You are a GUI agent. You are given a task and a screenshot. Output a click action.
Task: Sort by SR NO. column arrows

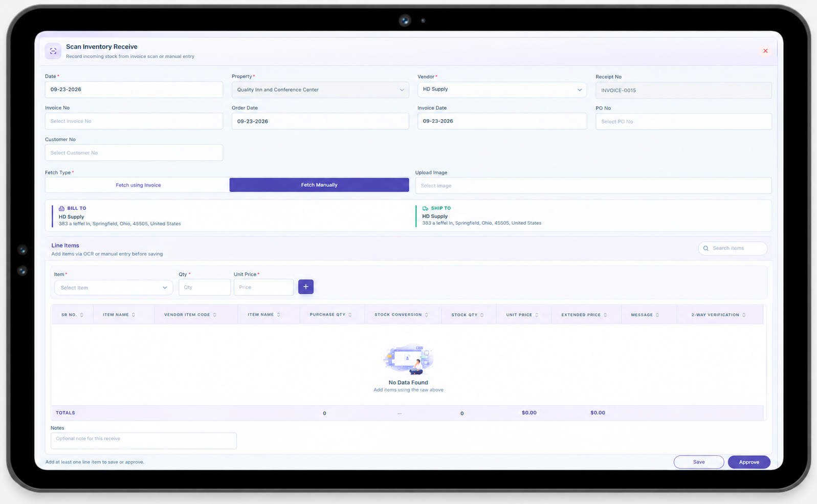point(82,315)
